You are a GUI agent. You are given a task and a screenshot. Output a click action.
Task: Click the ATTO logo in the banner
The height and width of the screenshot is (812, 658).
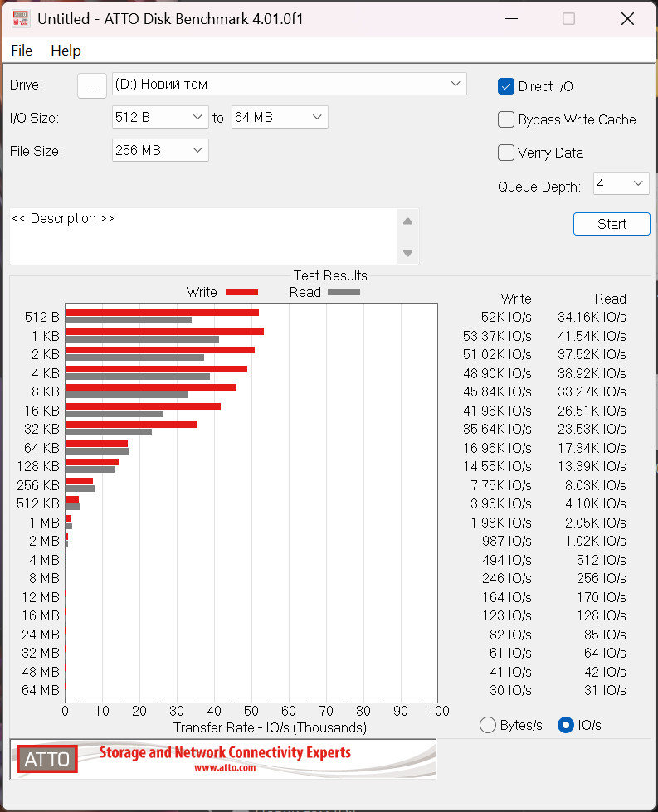[x=46, y=759]
